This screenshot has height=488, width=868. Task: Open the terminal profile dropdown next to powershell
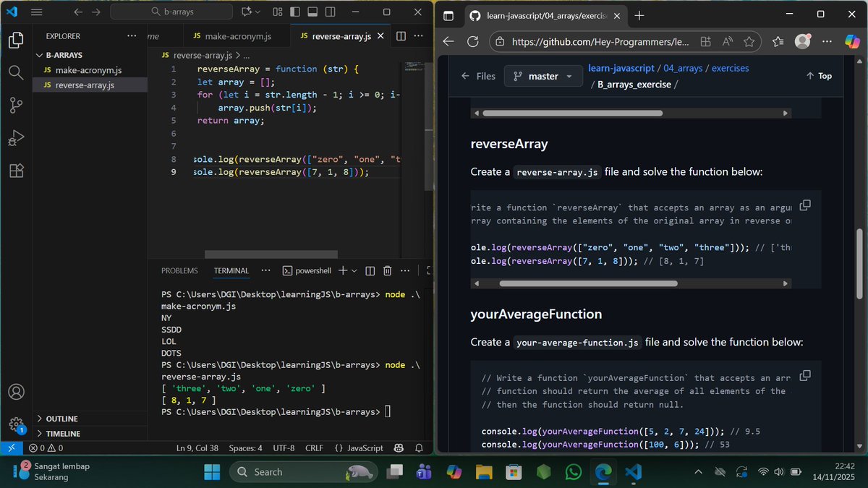click(352, 270)
